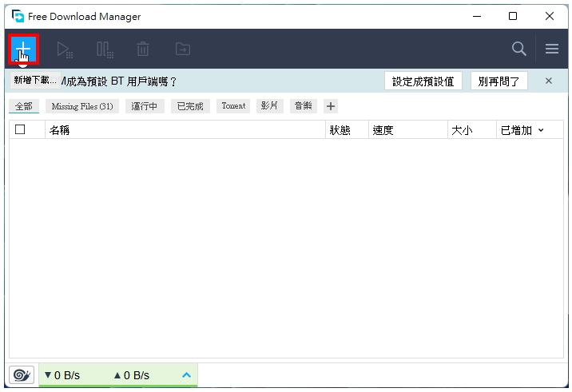Screen dimensions: 572x392
Task: Sort by the 速度 column header
Action: [408, 130]
